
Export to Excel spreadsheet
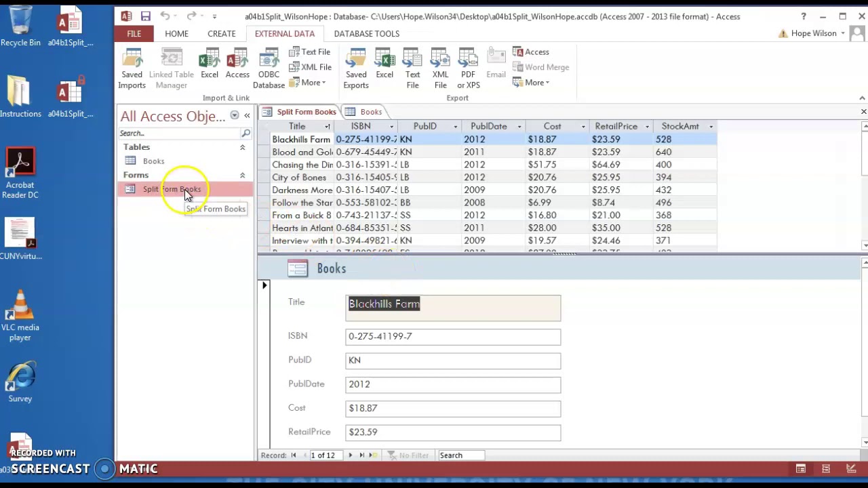point(384,64)
